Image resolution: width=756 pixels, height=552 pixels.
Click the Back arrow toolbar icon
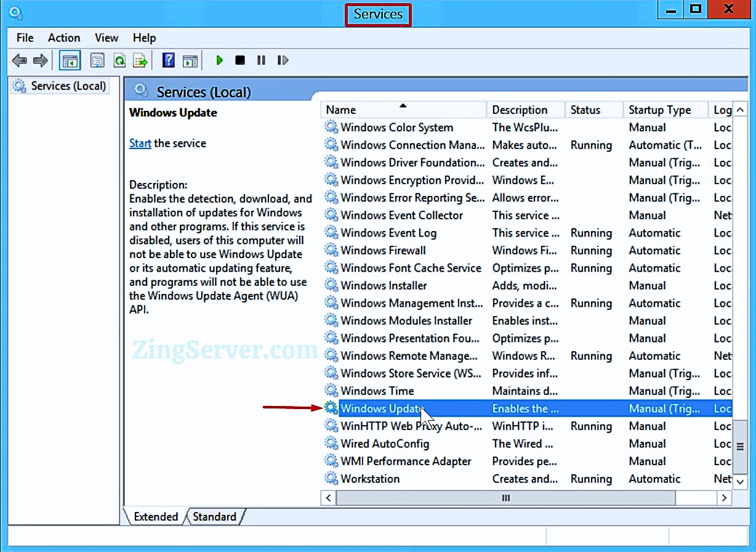click(x=19, y=60)
